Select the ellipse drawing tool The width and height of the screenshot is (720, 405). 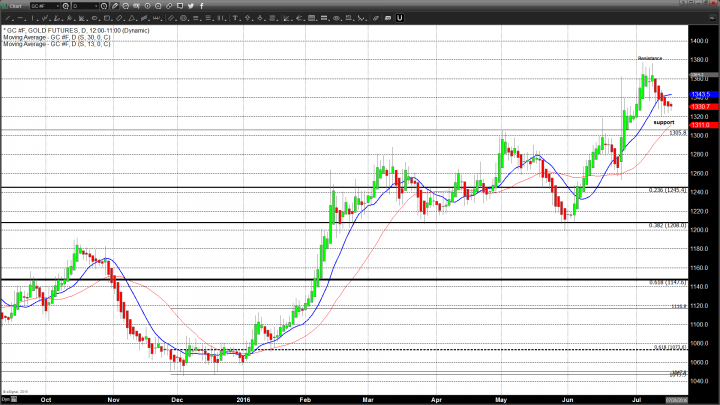click(94, 18)
